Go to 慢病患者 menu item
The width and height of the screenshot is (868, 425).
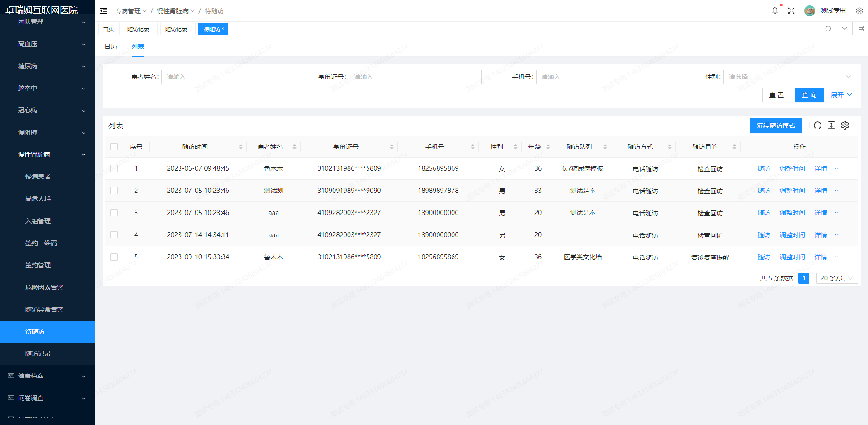pos(47,177)
